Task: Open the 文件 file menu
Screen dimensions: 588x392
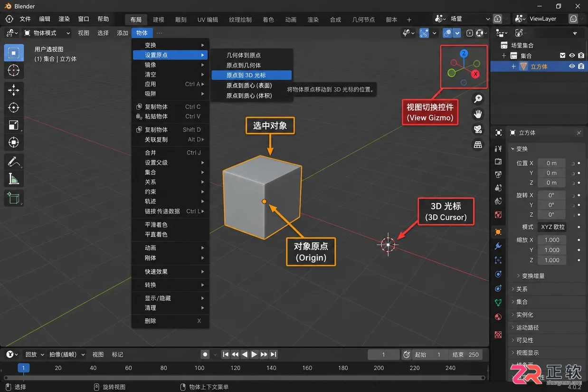Action: coord(25,19)
